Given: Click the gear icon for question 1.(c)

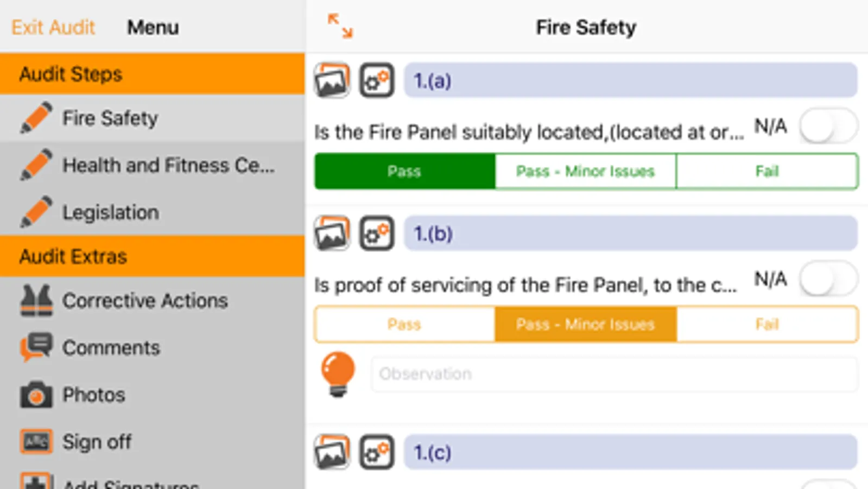Looking at the screenshot, I should click(x=377, y=452).
